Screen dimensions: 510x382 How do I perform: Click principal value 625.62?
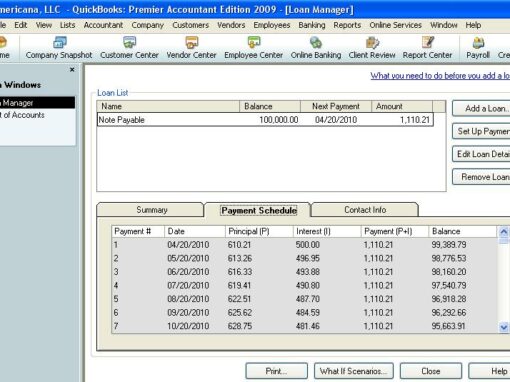240,313
